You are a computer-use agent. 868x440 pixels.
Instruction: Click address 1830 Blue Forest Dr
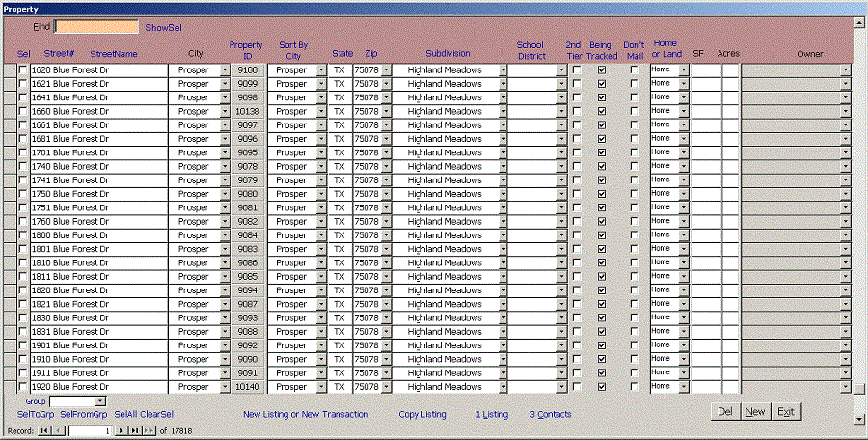99,318
